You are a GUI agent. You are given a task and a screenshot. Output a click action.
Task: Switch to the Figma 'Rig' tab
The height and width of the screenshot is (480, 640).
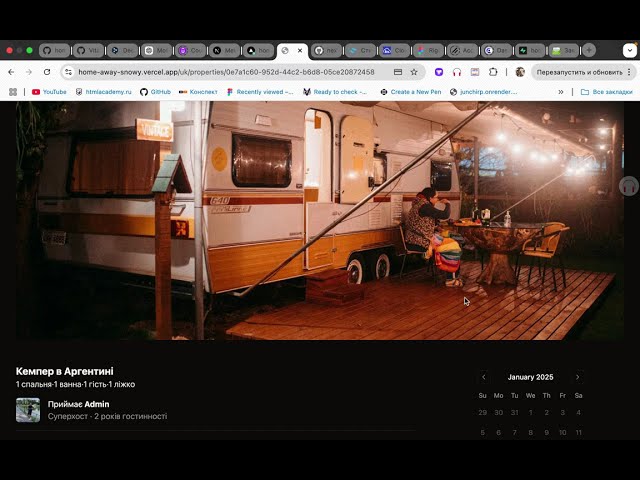(428, 51)
